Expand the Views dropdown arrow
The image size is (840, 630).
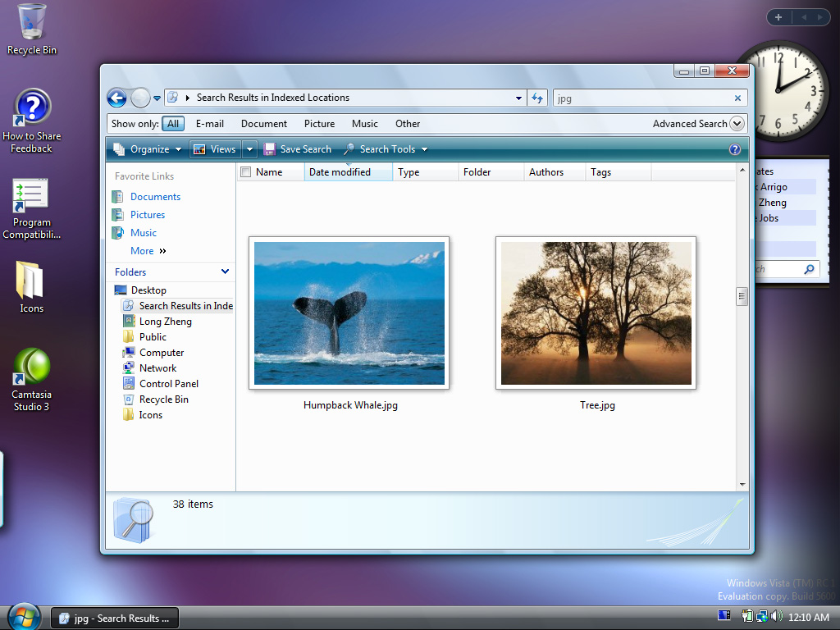pos(250,148)
